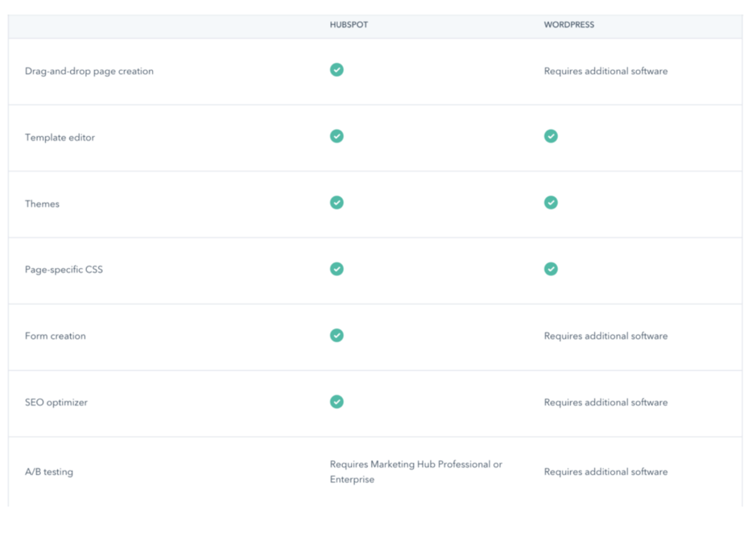The height and width of the screenshot is (545, 756).
Task: Click the "A/B testing" row label
Action: (49, 473)
